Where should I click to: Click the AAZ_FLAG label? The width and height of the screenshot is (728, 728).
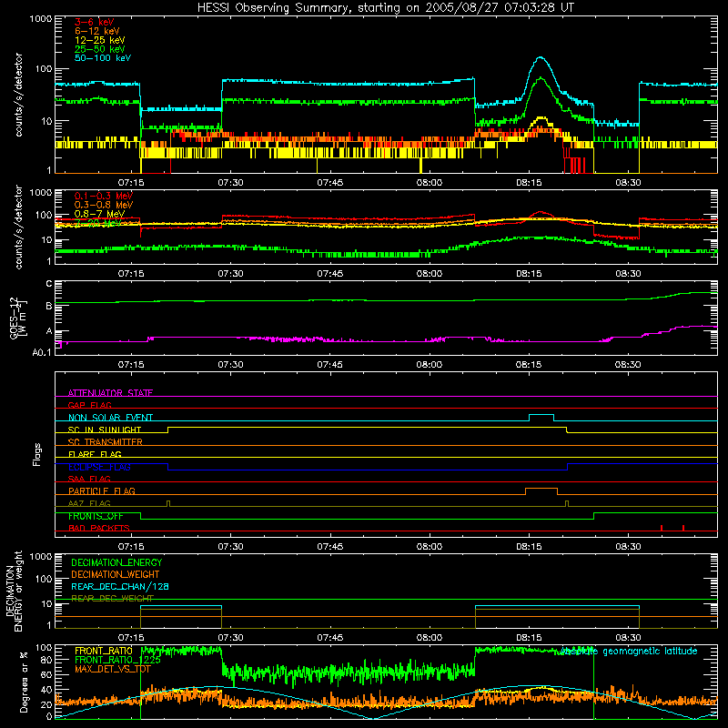pyautogui.click(x=89, y=503)
